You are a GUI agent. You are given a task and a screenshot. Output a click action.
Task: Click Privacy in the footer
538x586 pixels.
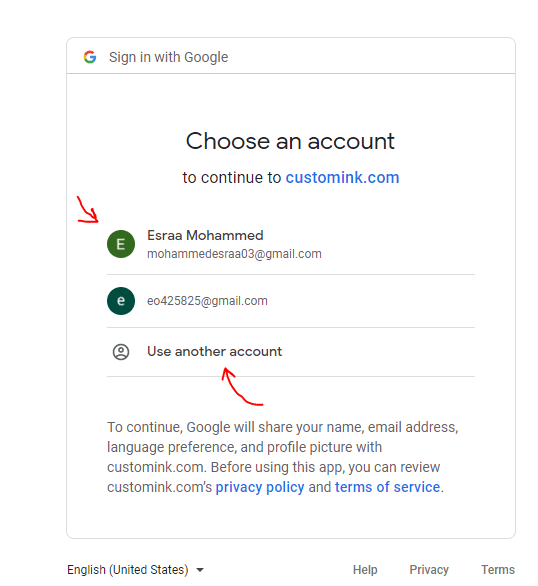coord(429,570)
